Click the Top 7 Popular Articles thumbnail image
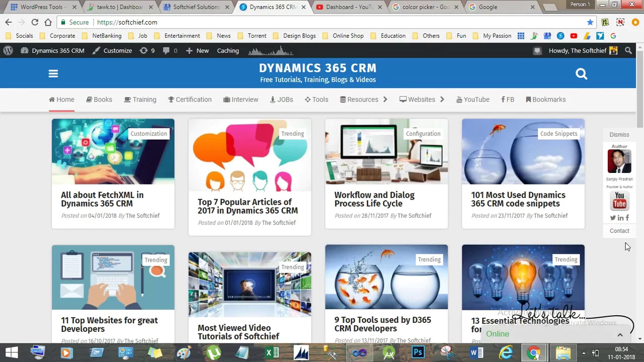 click(250, 155)
